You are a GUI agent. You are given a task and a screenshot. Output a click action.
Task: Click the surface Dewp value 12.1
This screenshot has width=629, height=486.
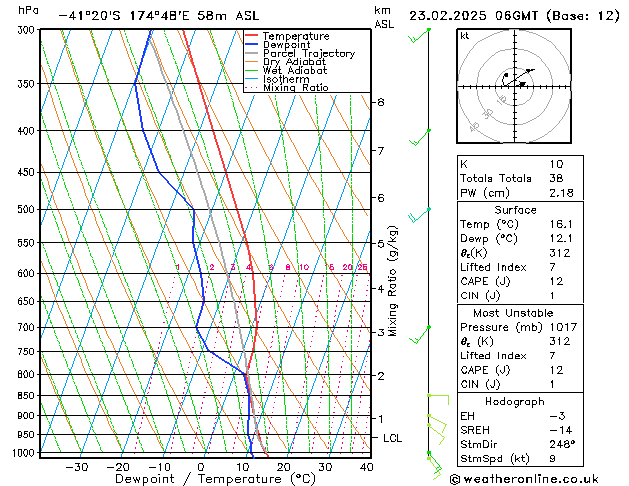(x=561, y=239)
